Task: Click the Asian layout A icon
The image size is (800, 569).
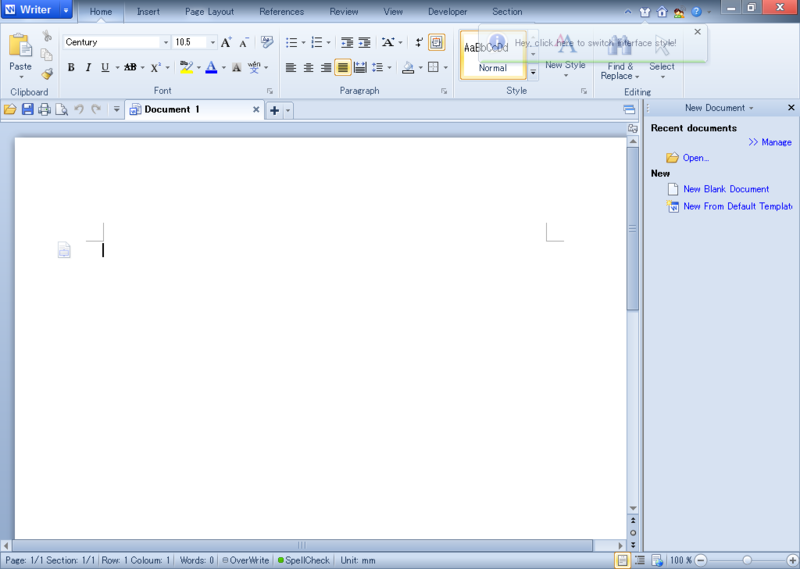Action: coord(388,42)
